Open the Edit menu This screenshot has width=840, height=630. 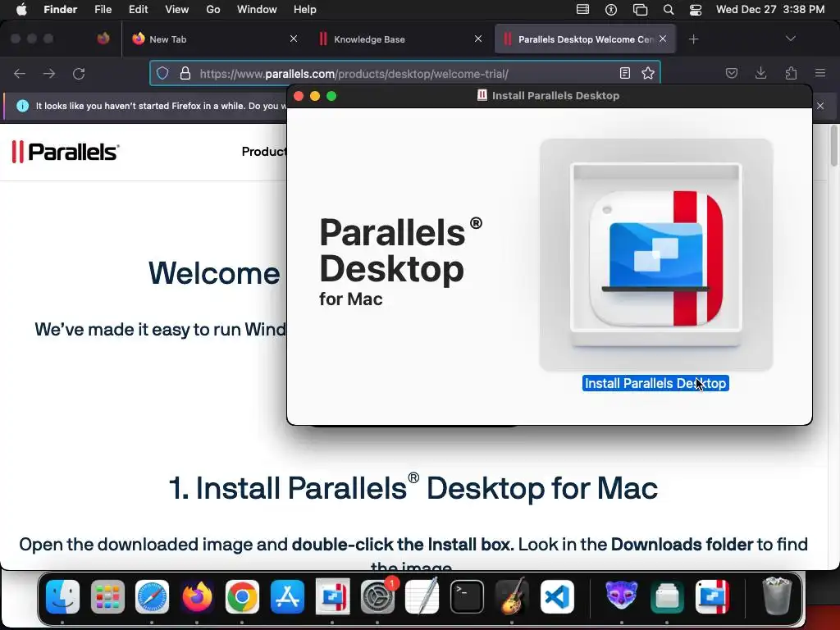[x=138, y=9]
